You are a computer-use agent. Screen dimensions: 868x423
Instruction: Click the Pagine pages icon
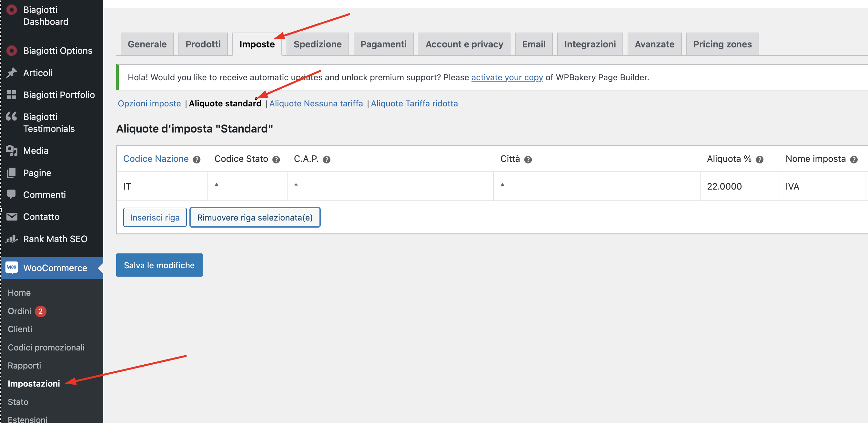pyautogui.click(x=12, y=172)
